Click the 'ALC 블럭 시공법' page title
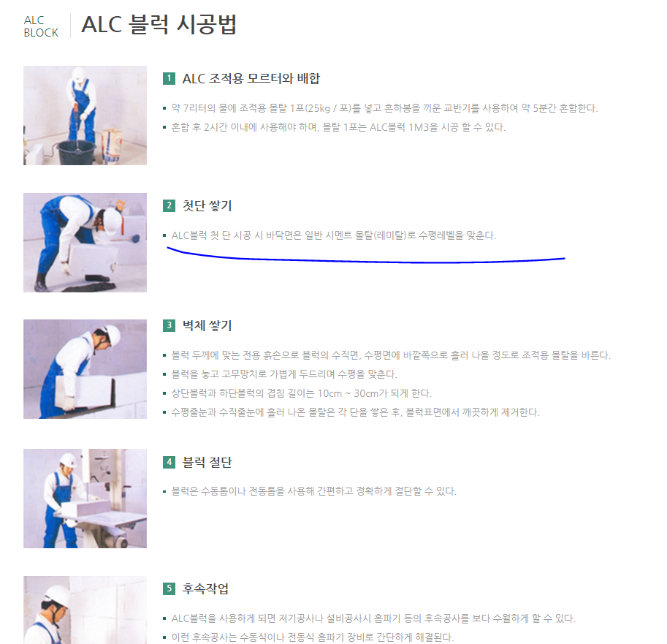Viewport: 667px width, 644px height. tap(159, 25)
